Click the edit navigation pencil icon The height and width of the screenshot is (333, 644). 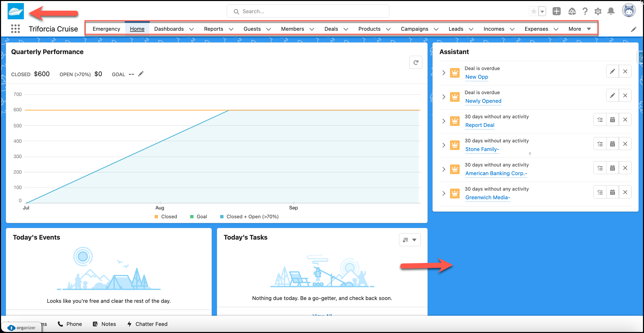[x=634, y=29]
